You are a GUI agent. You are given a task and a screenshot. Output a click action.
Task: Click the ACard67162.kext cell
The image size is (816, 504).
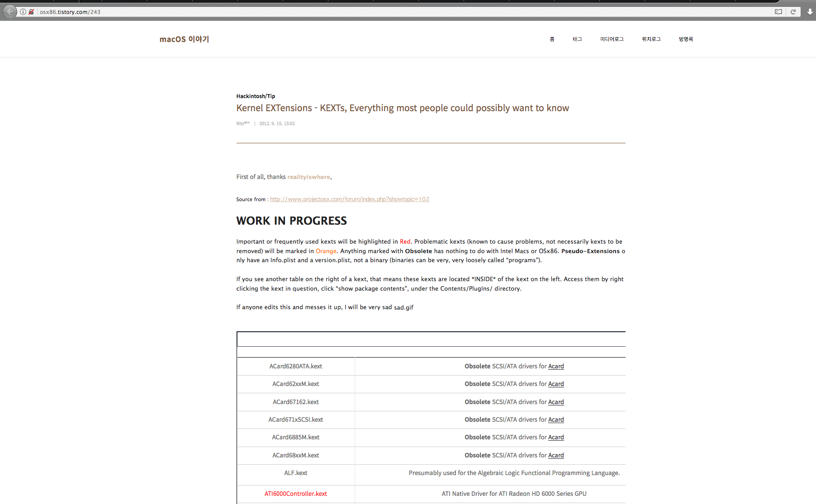(x=296, y=402)
